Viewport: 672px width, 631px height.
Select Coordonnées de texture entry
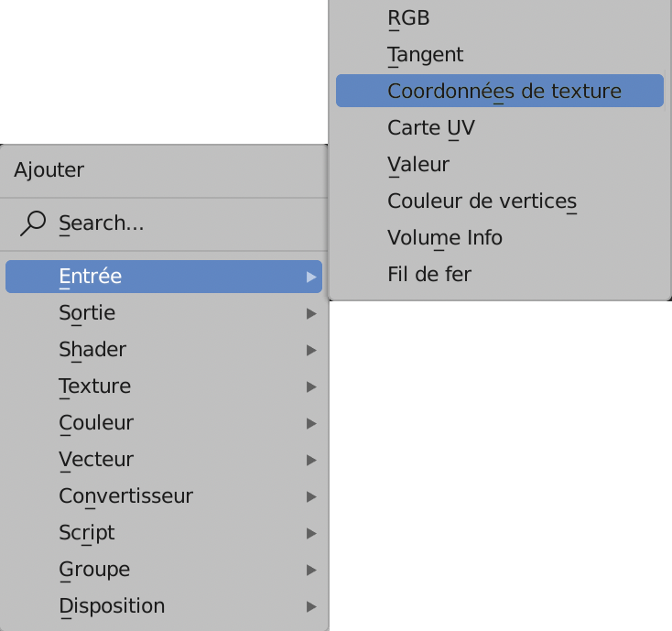coord(504,92)
